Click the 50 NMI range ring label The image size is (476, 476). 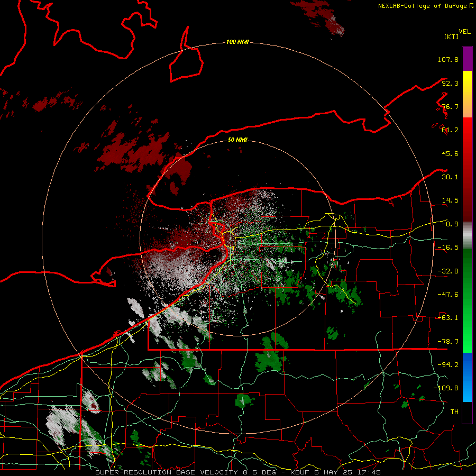click(237, 140)
